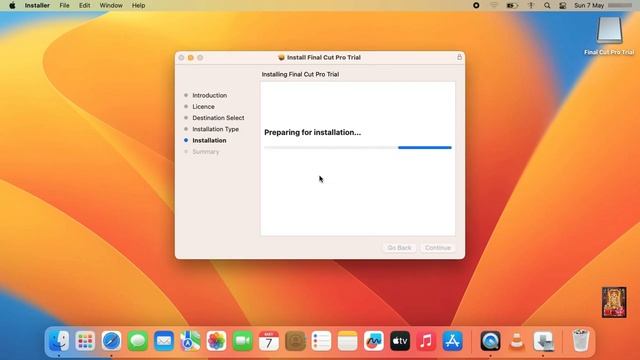
Task: Click the image thumbnail on desktop
Action: [x=614, y=302]
